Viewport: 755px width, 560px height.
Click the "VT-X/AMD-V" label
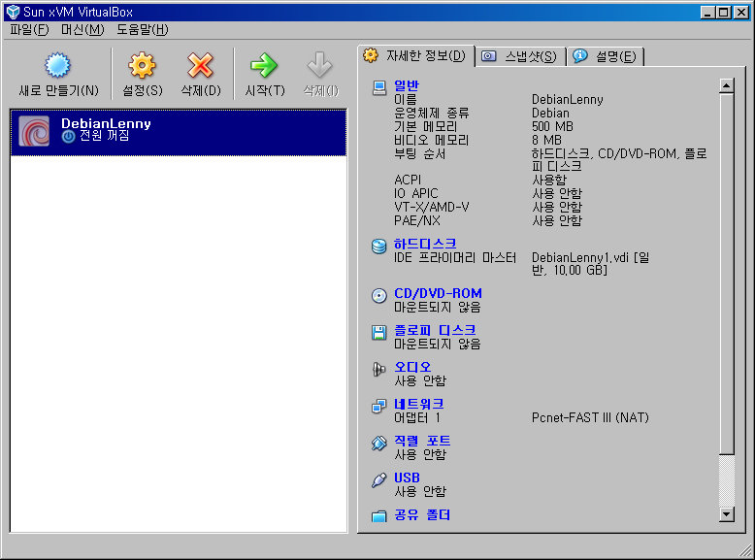coord(432,207)
